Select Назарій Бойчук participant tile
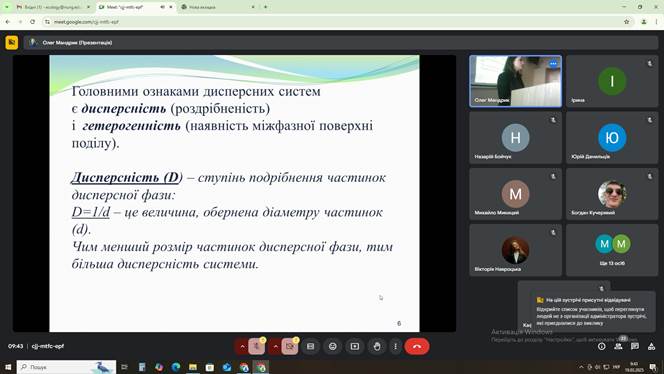The width and height of the screenshot is (664, 374). (x=515, y=138)
